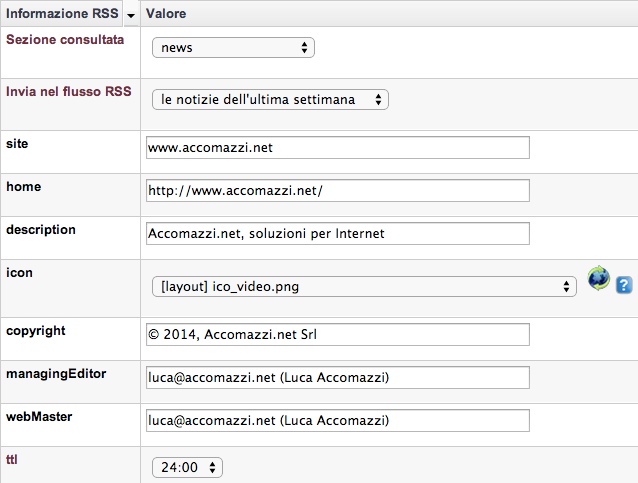This screenshot has height=483, width=638.
Task: Click into the description text field
Action: [338, 234]
